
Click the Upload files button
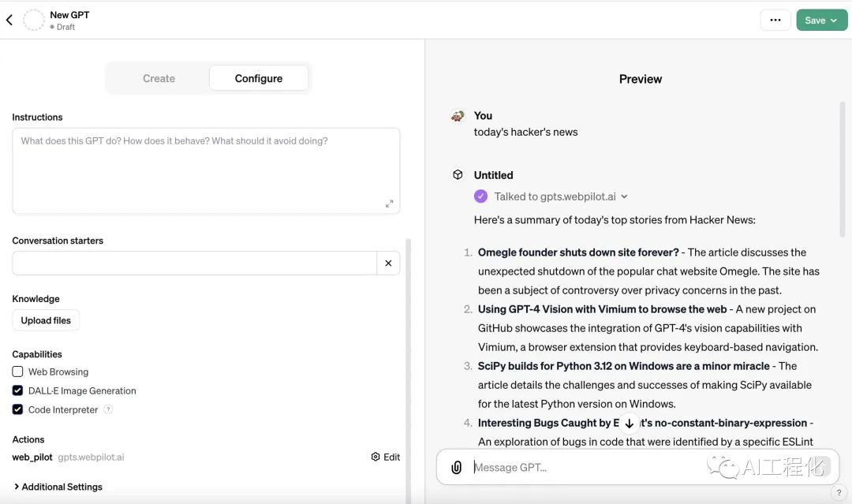(x=46, y=320)
